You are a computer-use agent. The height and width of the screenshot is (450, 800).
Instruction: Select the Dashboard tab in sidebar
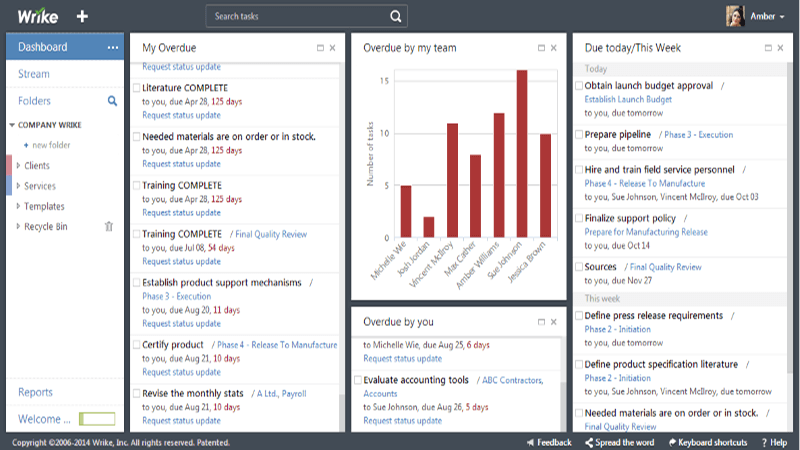(x=65, y=47)
